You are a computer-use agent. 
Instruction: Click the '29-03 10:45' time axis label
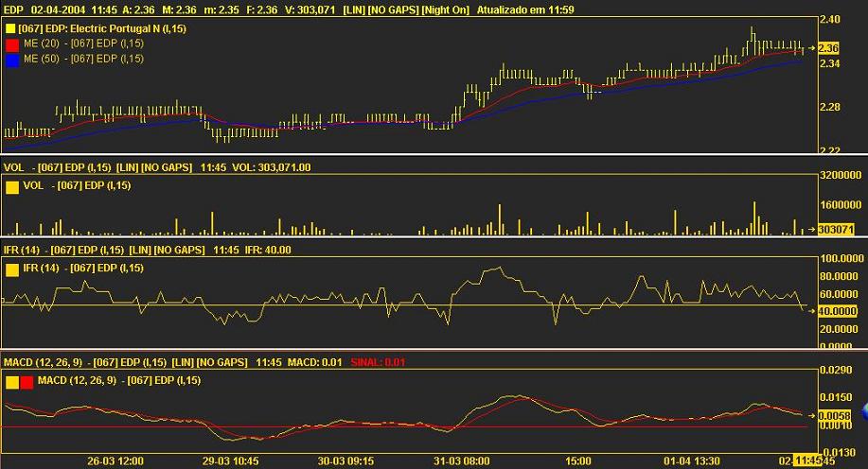[230, 461]
